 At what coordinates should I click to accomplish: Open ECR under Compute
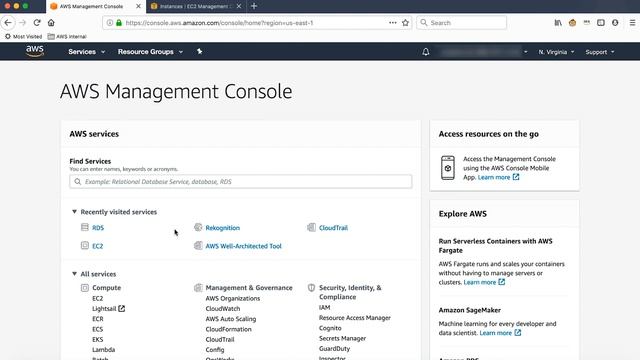(x=98, y=319)
